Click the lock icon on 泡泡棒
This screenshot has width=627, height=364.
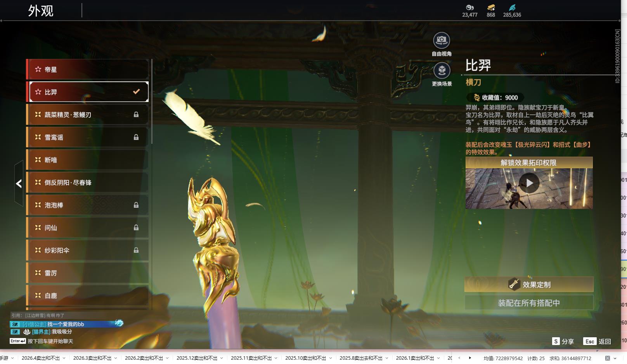coord(136,205)
